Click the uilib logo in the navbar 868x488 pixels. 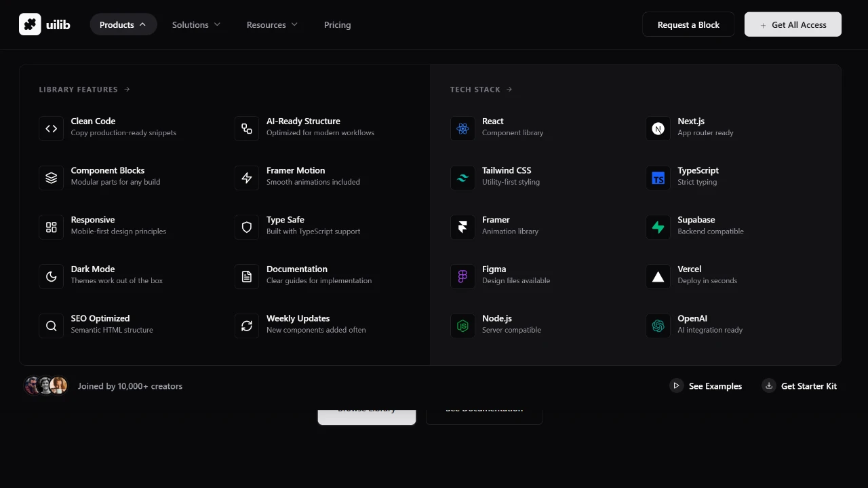point(45,24)
